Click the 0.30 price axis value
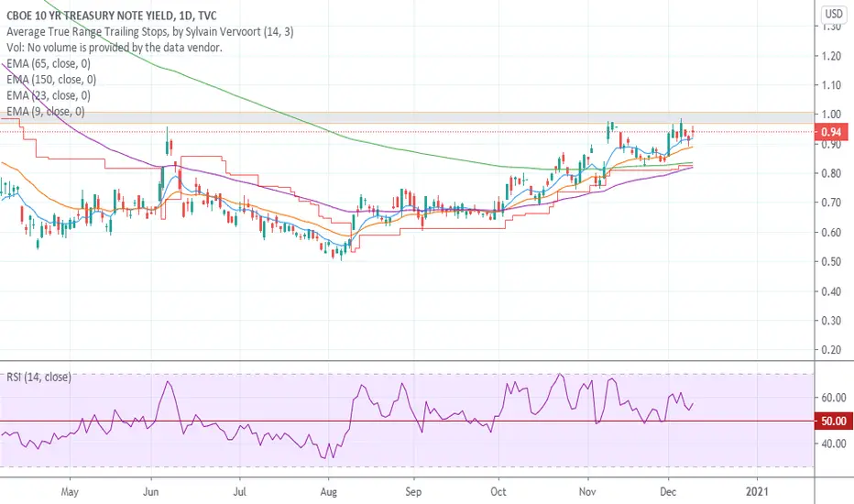Image resolution: width=854 pixels, height=504 pixels. 831,321
